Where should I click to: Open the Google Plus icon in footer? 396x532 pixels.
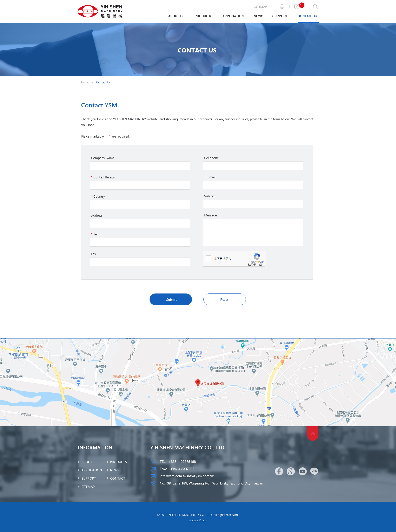291,471
